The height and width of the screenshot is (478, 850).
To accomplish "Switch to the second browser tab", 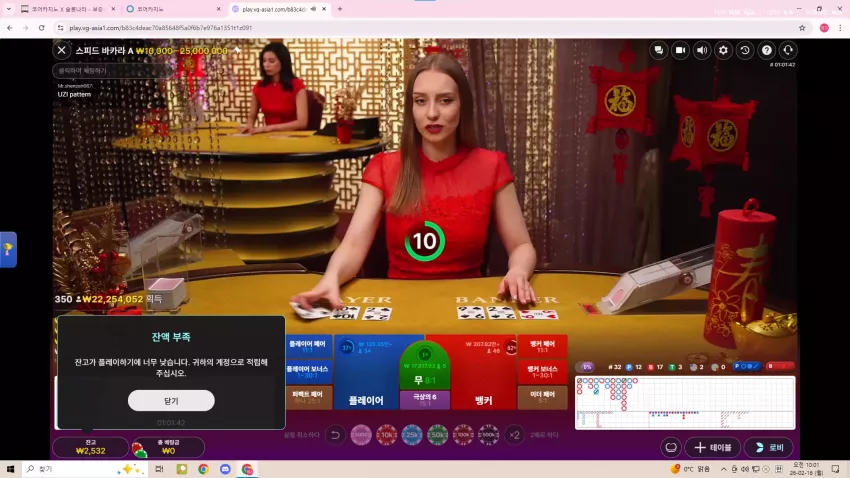I will [173, 9].
